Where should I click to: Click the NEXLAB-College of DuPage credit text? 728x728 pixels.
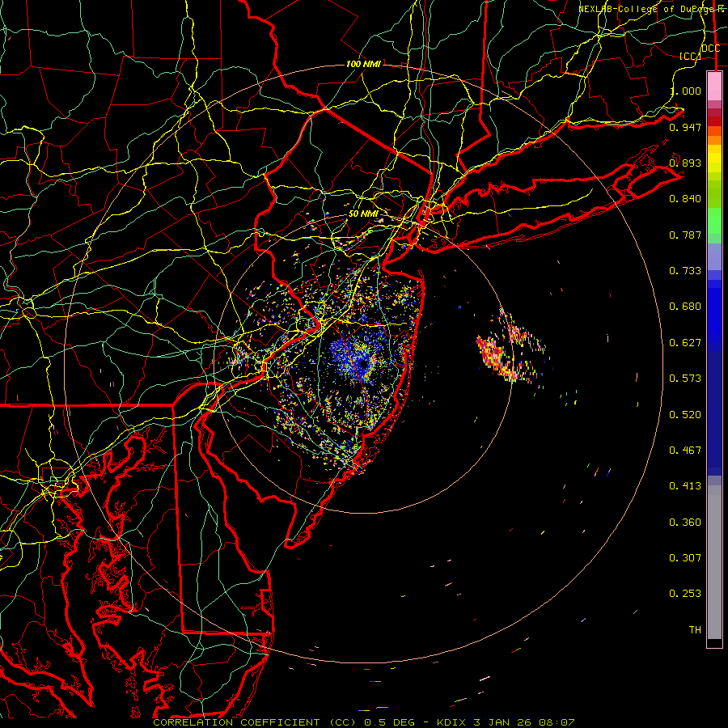point(651,9)
